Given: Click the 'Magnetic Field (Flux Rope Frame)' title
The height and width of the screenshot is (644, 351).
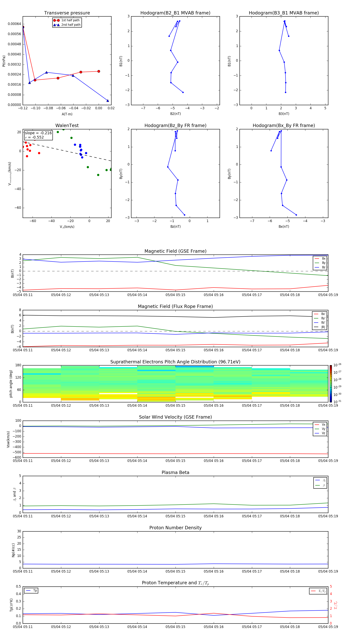Looking at the screenshot, I should pos(175,307).
